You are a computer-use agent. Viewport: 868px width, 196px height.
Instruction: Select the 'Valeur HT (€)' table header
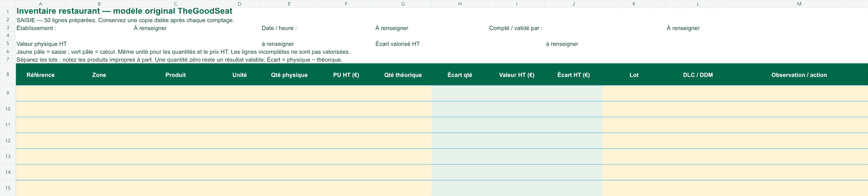[517, 75]
